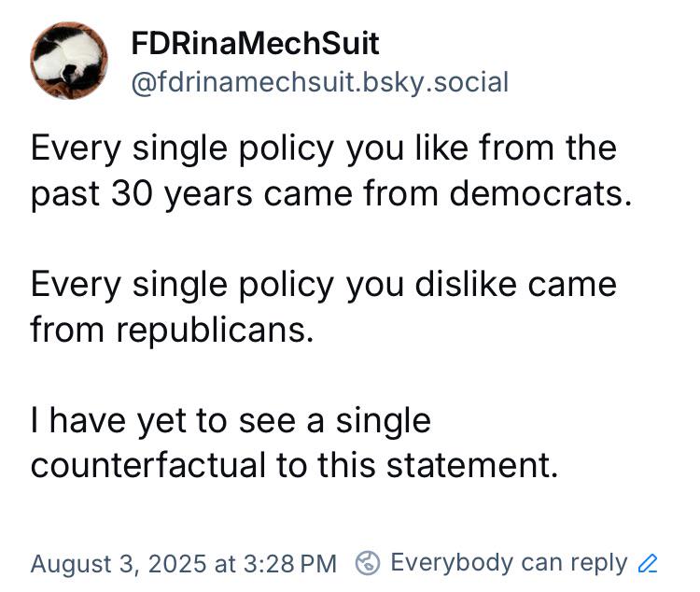The height and width of the screenshot is (592, 700).
Task: Click the word "counterfactual" in the post
Action: click(151, 464)
